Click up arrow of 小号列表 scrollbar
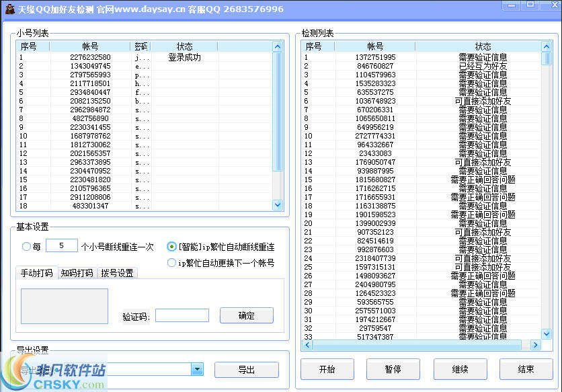 point(278,46)
